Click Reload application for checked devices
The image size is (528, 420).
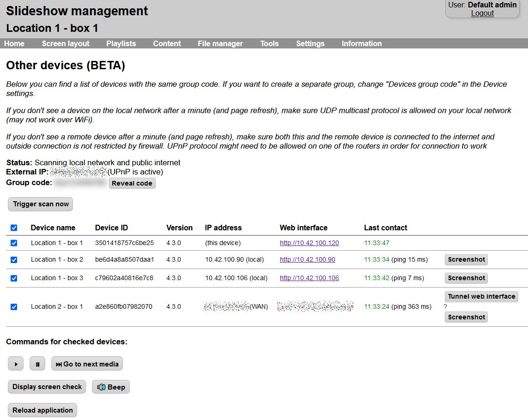[42, 410]
